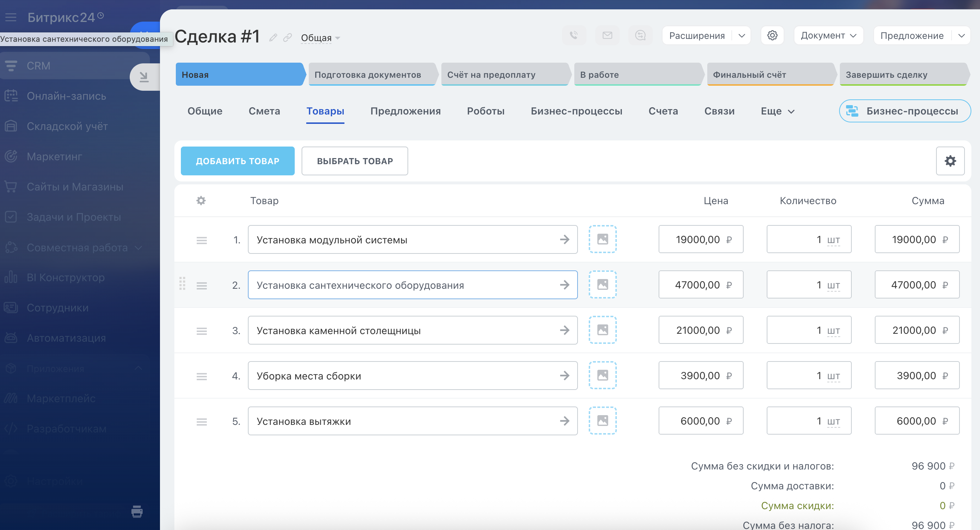This screenshot has height=530, width=980.
Task: Click the ДОБАВИТЬ ТОВАР button
Action: click(237, 161)
